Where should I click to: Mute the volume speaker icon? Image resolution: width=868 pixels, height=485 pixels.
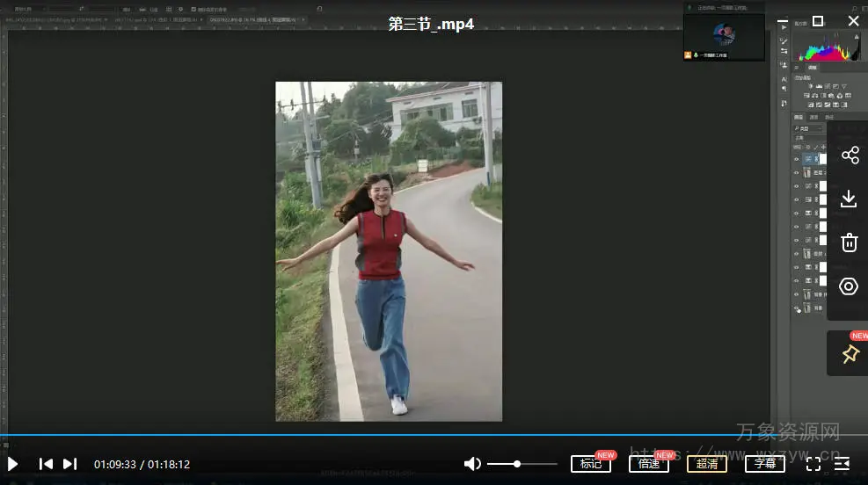coord(472,464)
